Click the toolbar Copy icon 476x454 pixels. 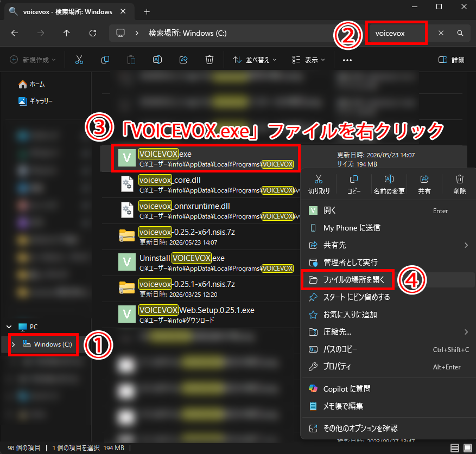pos(105,60)
